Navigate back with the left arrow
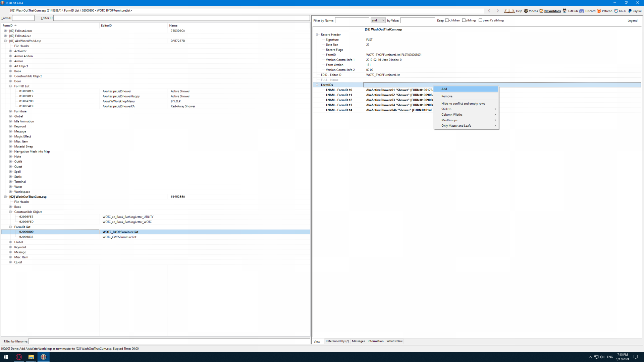Screen dimensions: 644x362 pyautogui.click(x=489, y=11)
